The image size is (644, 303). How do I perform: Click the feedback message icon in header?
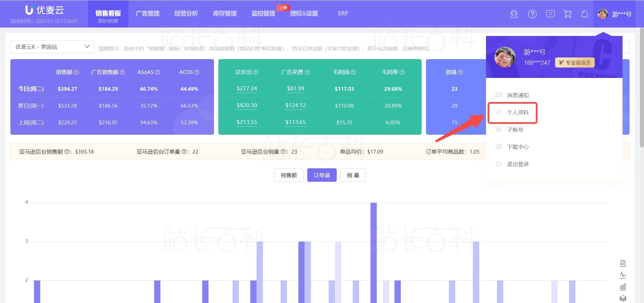point(550,14)
